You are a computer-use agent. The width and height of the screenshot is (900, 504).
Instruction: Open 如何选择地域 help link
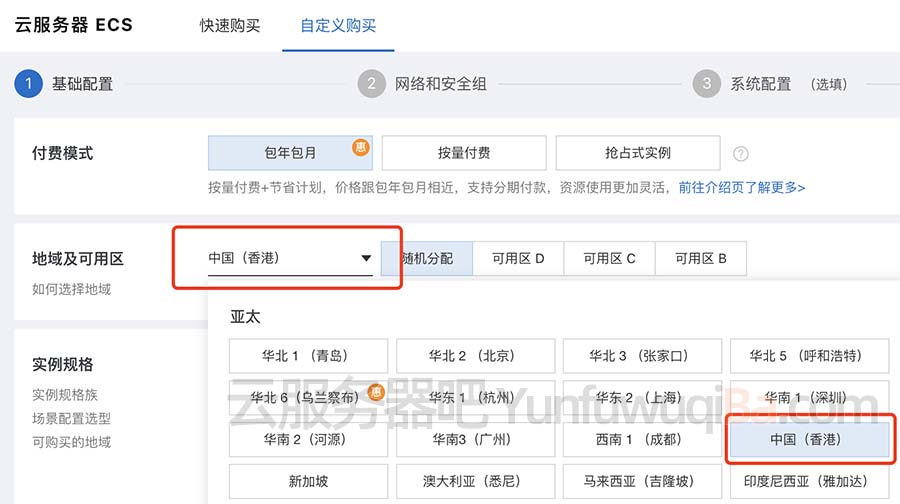click(x=72, y=289)
